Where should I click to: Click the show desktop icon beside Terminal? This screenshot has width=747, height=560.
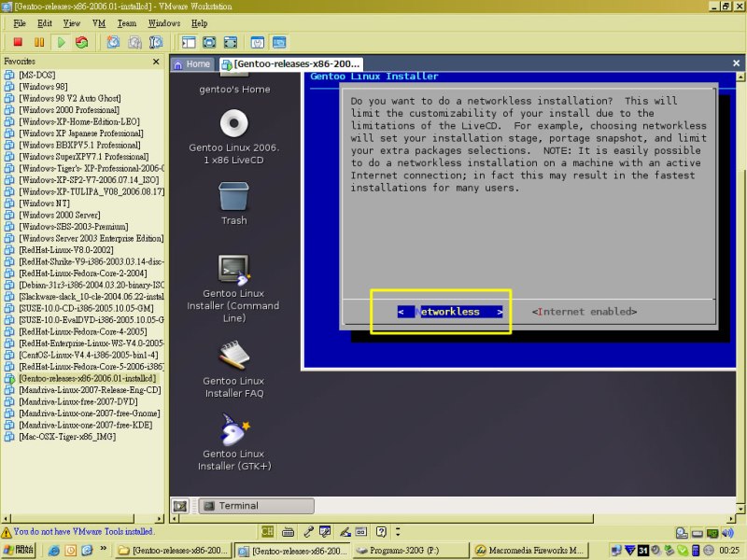[180, 506]
